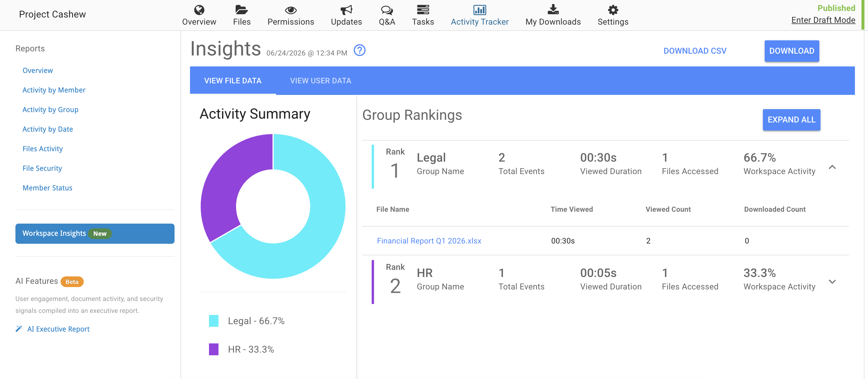Click Enter Draft Mode link
This screenshot has width=868, height=379.
point(823,20)
